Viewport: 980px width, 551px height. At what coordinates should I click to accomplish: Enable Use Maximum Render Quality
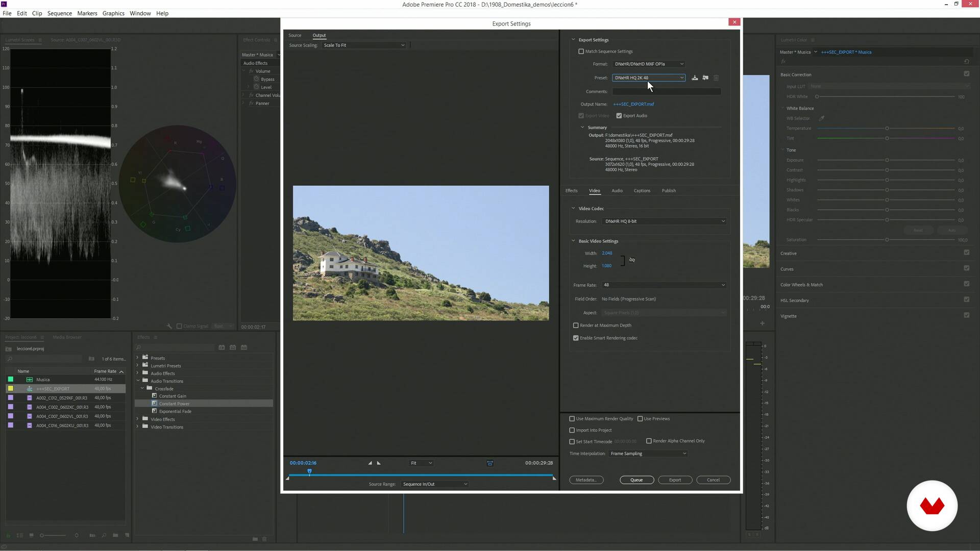pyautogui.click(x=572, y=419)
